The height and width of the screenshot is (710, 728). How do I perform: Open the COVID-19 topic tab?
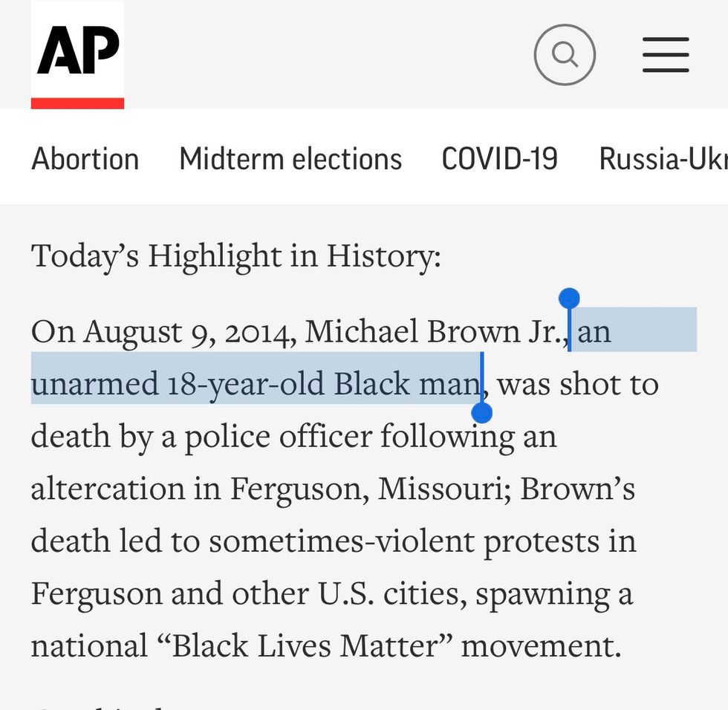point(499,159)
